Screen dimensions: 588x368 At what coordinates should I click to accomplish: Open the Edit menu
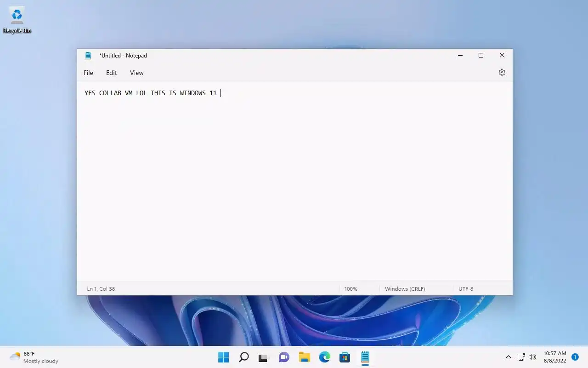pyautogui.click(x=111, y=73)
